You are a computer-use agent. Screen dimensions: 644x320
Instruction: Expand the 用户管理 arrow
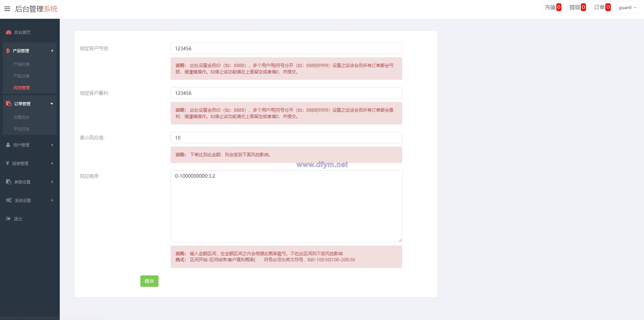pos(52,145)
